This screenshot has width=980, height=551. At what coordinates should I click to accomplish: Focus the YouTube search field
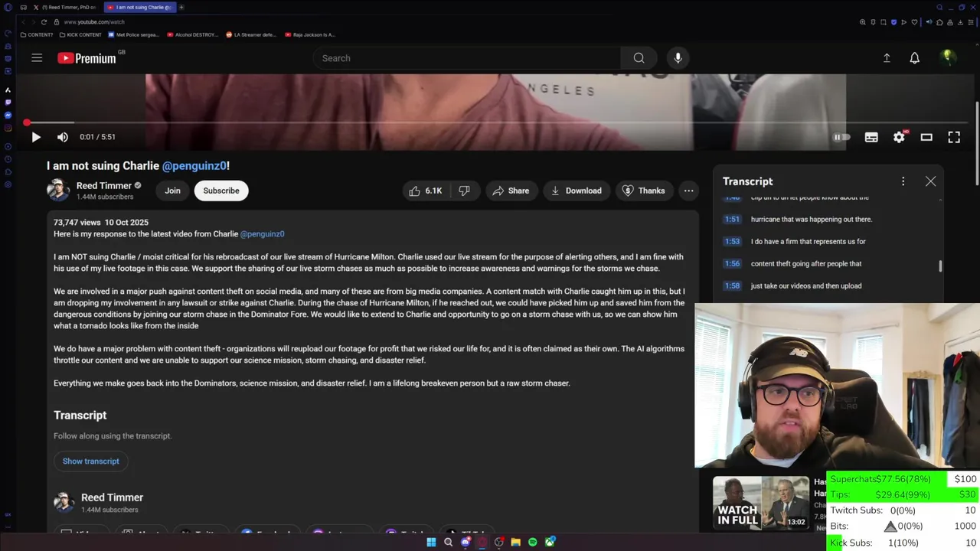pyautogui.click(x=467, y=58)
